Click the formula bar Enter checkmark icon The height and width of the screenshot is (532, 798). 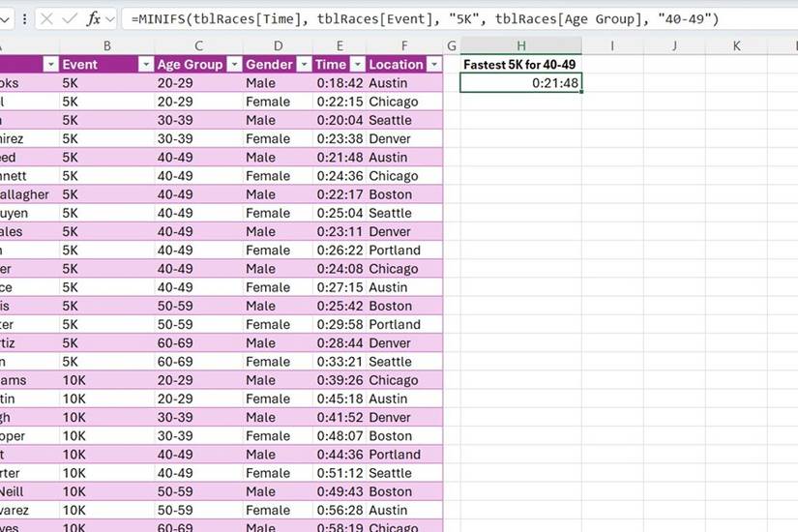[70, 19]
